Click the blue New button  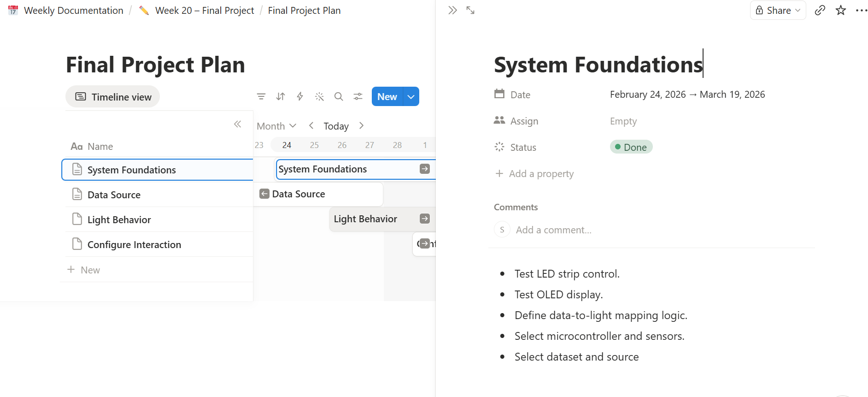tap(387, 96)
